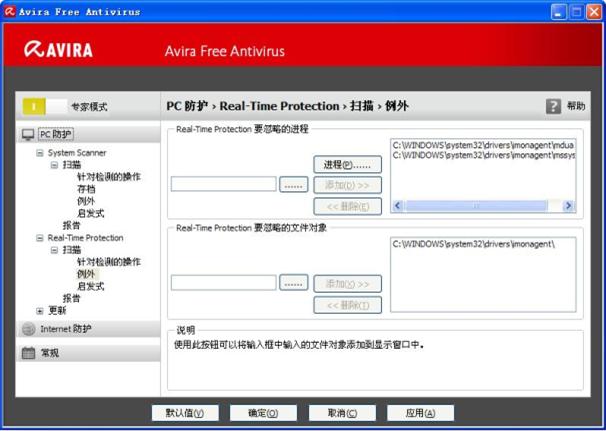The image size is (606, 431).
Task: Expand the 更新 tree node
Action: click(x=40, y=311)
